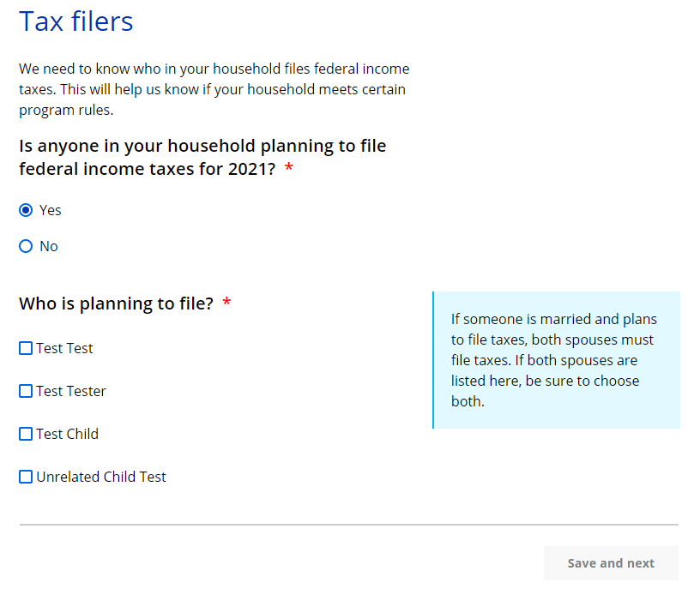The image size is (700, 595).
Task: Tick the Test Tester checkbox
Action: 26,391
